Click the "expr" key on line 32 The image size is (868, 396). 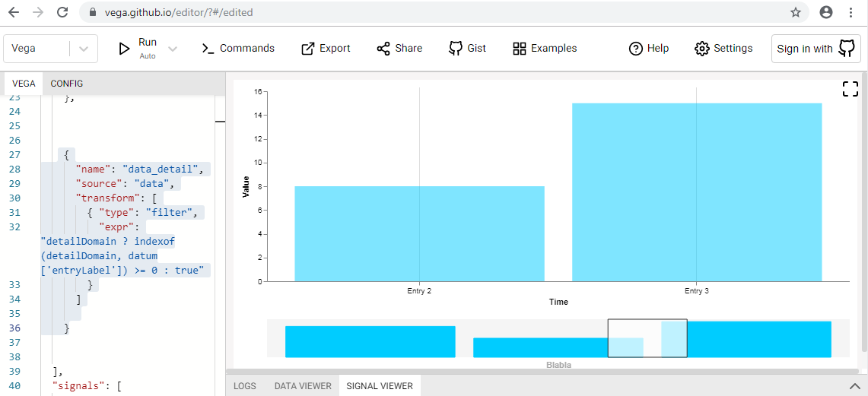[x=116, y=227]
